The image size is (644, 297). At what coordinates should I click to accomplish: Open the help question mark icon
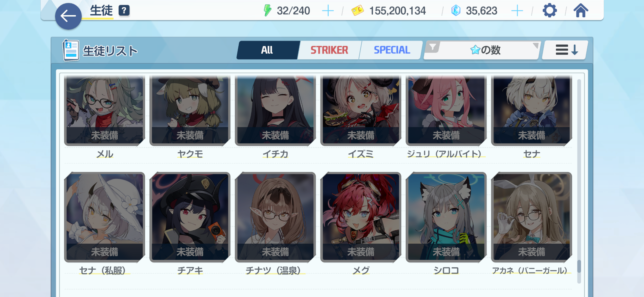pyautogui.click(x=124, y=11)
